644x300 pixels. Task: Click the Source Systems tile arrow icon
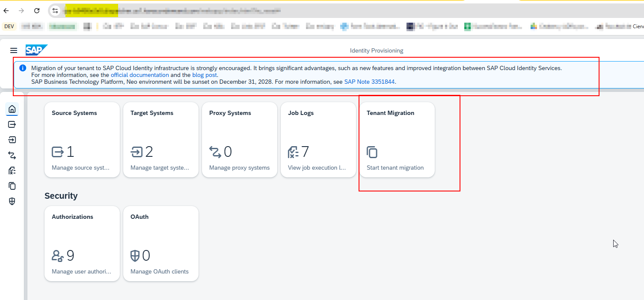coord(58,152)
